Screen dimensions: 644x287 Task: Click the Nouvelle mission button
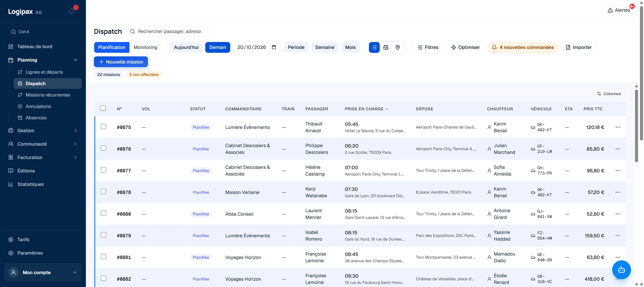121,62
